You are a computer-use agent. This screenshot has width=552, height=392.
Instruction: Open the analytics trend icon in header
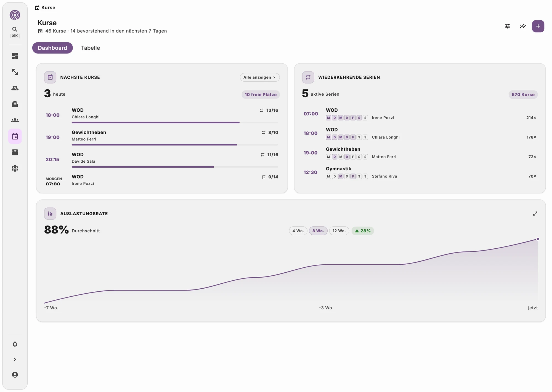523,26
